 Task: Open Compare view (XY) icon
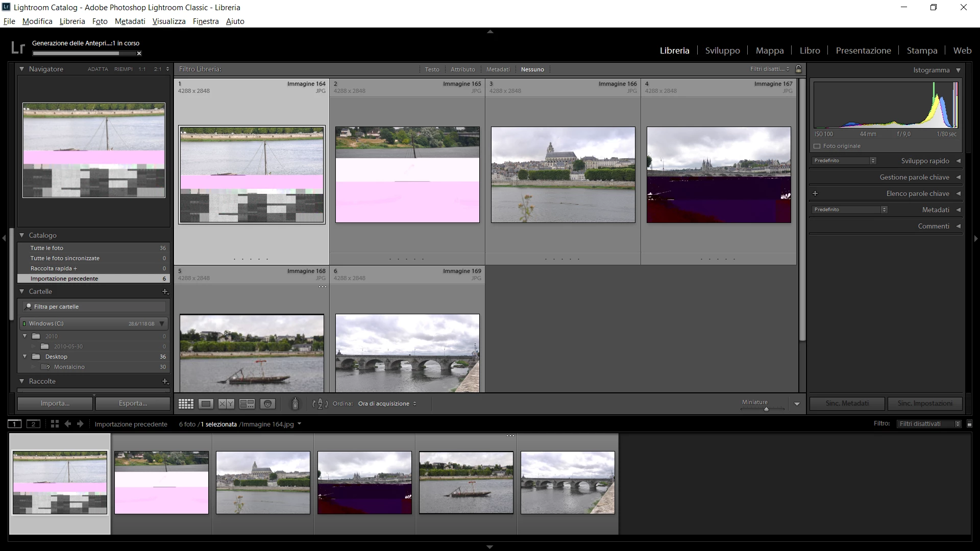click(x=226, y=404)
